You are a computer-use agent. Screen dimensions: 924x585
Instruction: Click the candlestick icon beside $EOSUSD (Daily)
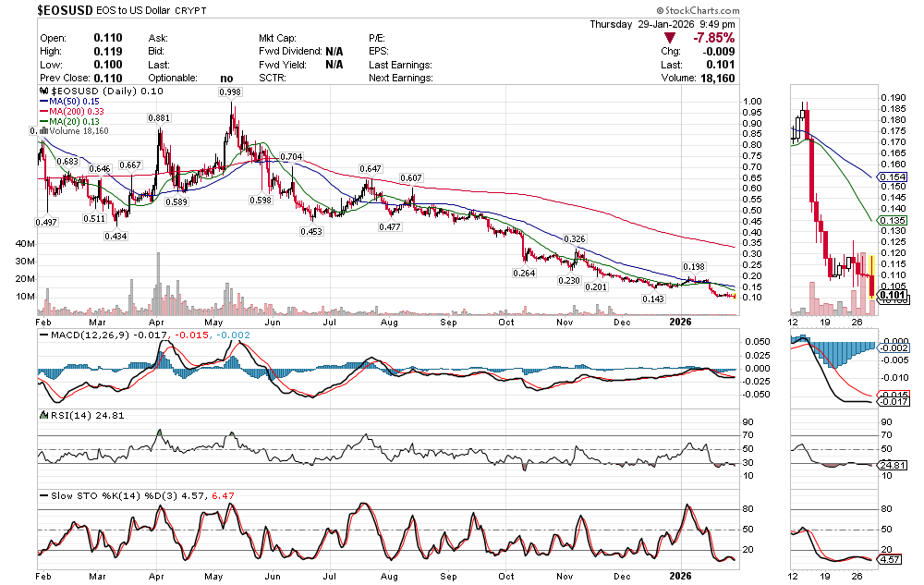[x=43, y=92]
